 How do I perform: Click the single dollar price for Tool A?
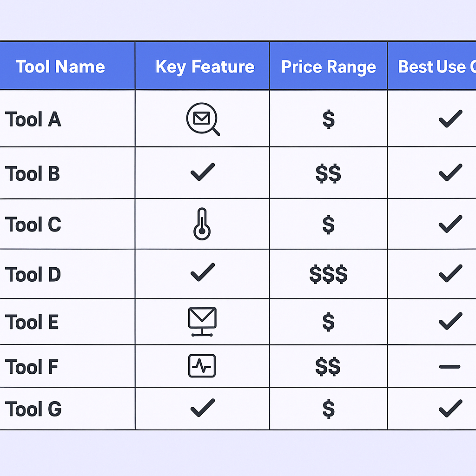pos(328,119)
